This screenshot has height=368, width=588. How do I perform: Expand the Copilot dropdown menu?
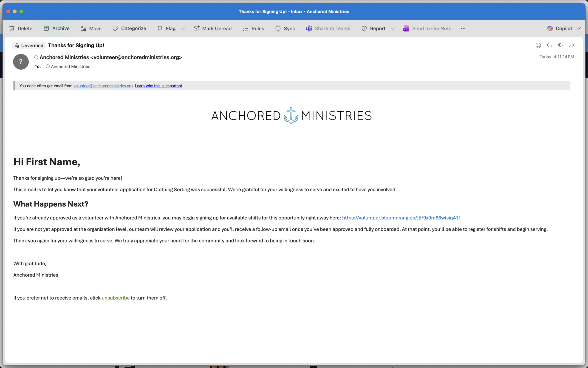(x=579, y=29)
